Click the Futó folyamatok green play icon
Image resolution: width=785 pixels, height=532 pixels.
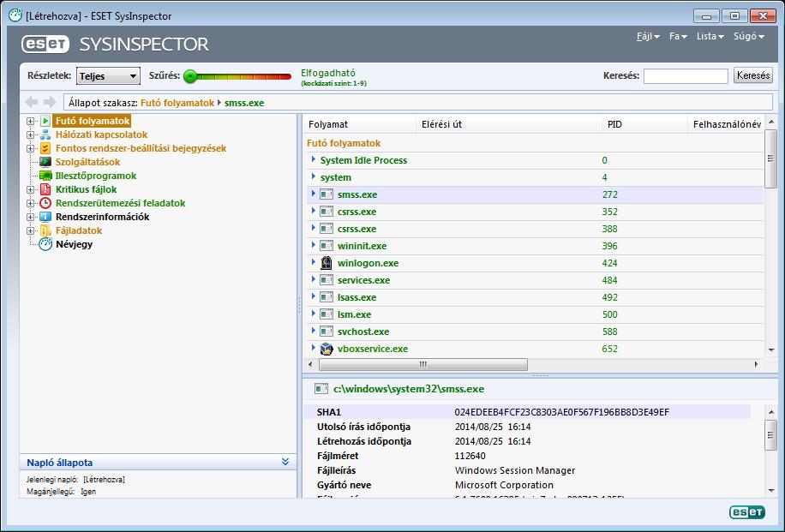[45, 121]
